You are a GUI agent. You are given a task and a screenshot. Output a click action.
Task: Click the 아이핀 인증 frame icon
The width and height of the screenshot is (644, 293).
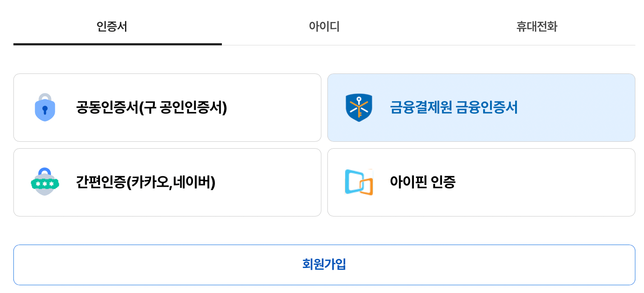[x=359, y=182]
